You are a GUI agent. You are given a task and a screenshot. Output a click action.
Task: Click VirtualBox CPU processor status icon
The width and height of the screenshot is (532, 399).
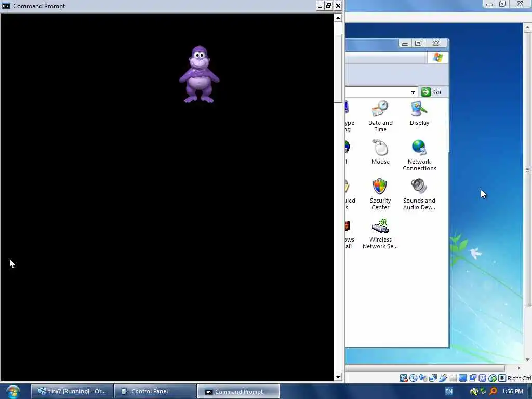coord(482,378)
